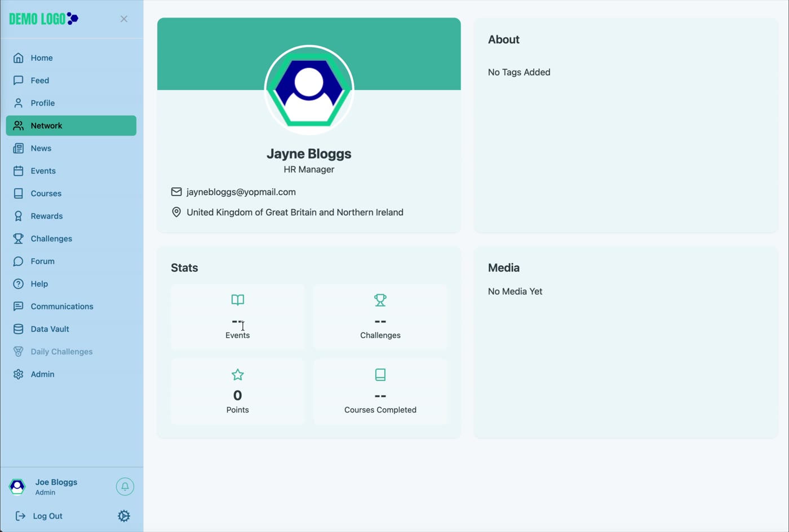The image size is (789, 532).
Task: Open Events from the sidebar menu
Action: pos(71,171)
